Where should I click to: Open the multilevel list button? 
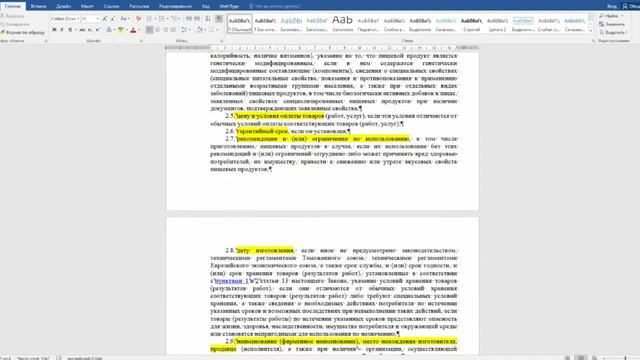click(173, 19)
